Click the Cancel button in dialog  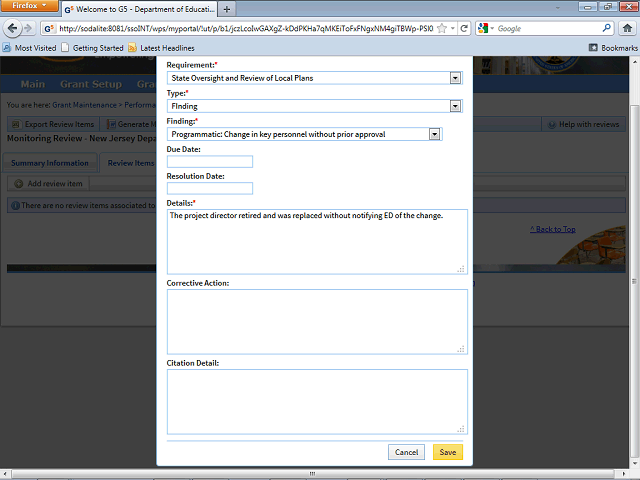click(x=406, y=452)
